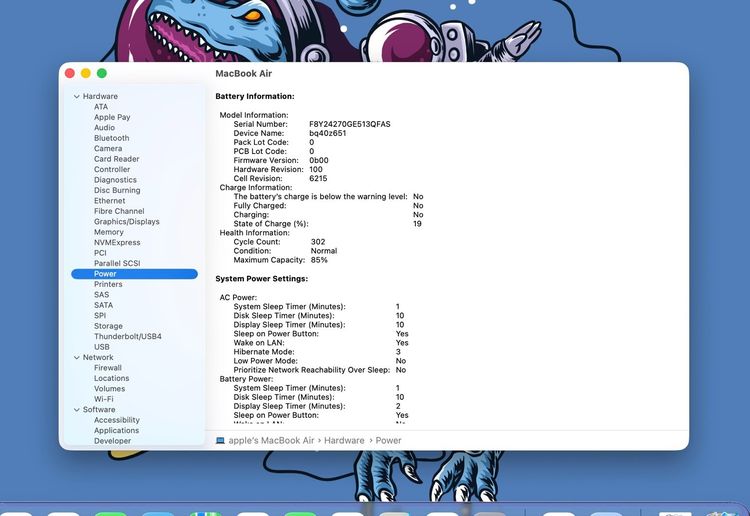The width and height of the screenshot is (750, 516).
Task: Click the cycle count value 302
Action: pos(318,242)
